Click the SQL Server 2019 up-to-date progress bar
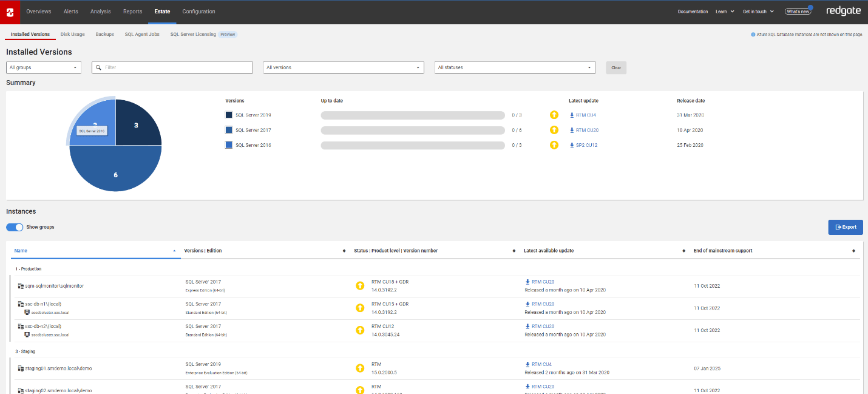The width and height of the screenshot is (868, 394). click(x=413, y=115)
